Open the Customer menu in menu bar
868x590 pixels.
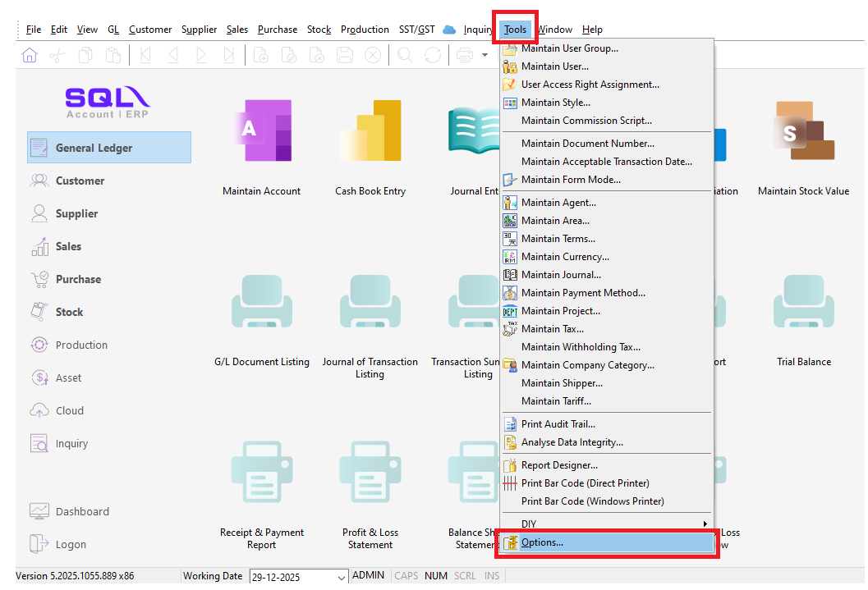pyautogui.click(x=150, y=30)
